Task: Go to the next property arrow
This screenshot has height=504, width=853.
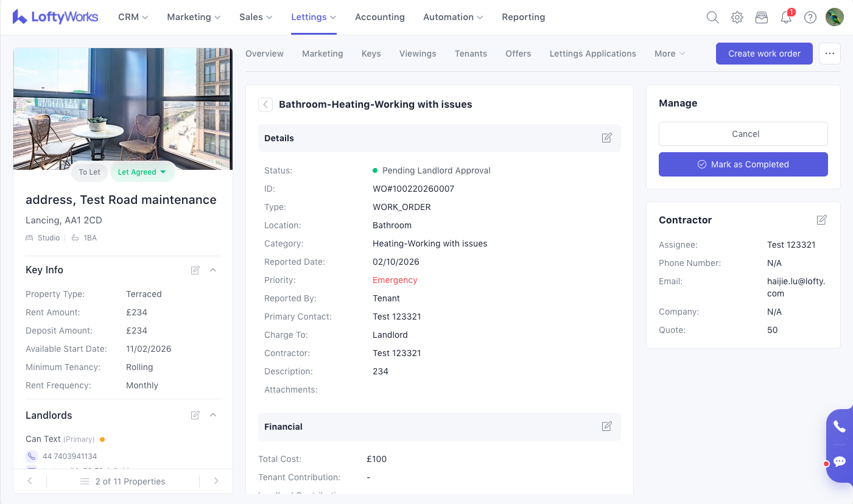Action: (x=216, y=481)
